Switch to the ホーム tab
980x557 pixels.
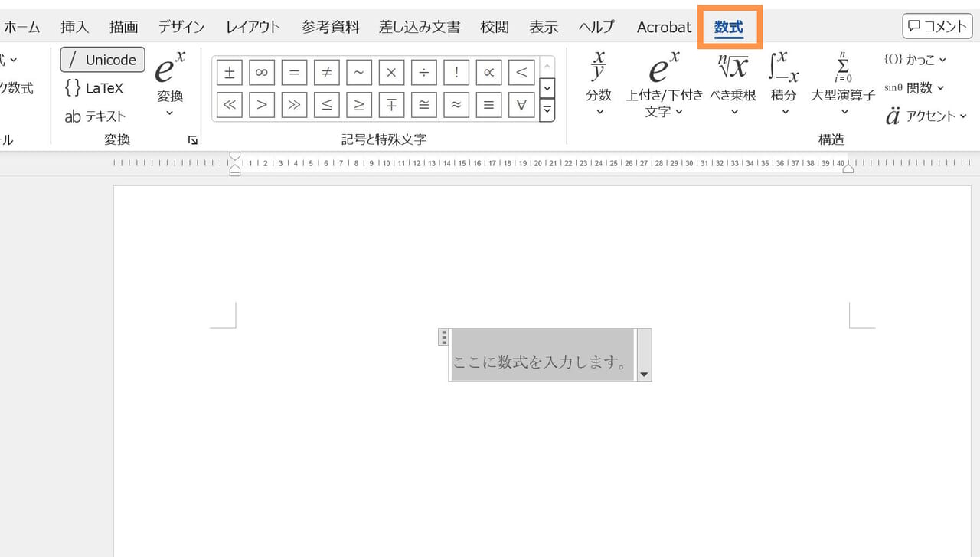point(21,27)
